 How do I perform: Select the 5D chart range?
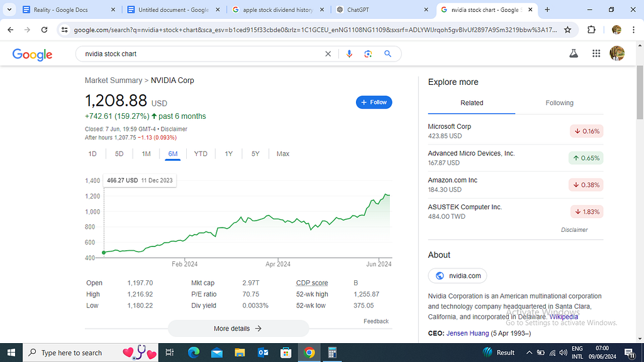pyautogui.click(x=119, y=154)
